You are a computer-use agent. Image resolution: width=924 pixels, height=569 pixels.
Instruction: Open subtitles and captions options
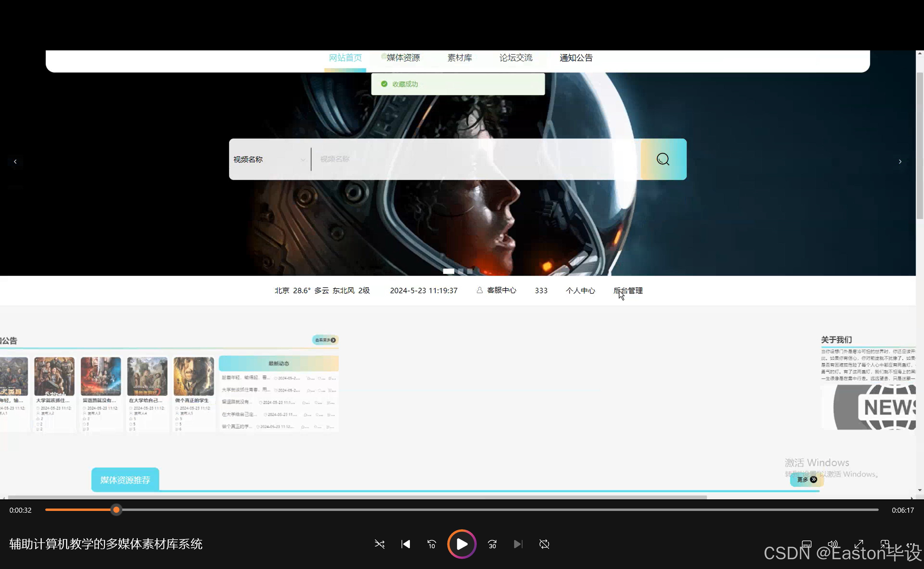click(806, 544)
